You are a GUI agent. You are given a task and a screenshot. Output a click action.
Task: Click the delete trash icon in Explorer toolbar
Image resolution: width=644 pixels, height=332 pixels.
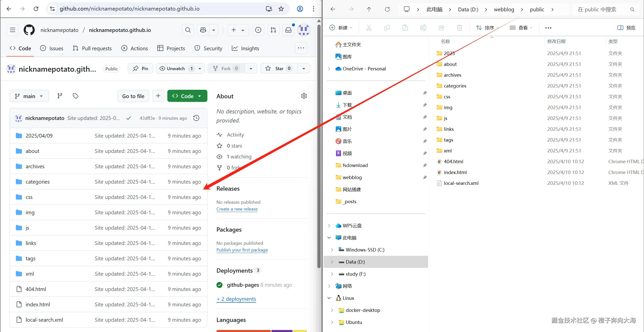coord(459,28)
